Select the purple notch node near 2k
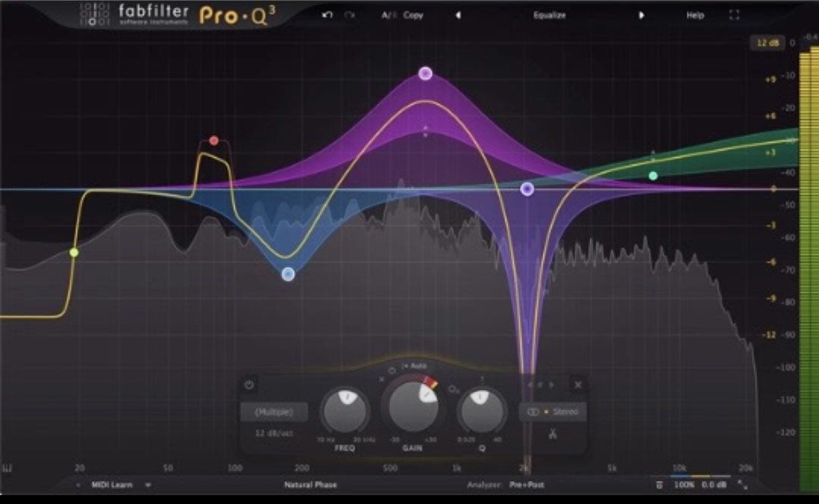The image size is (819, 504). pyautogui.click(x=527, y=189)
